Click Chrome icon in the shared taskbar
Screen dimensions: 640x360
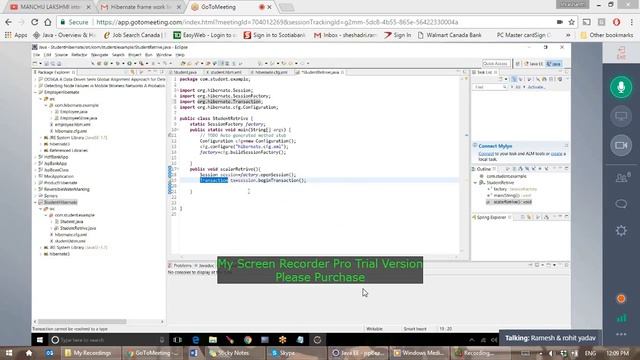coord(248,340)
